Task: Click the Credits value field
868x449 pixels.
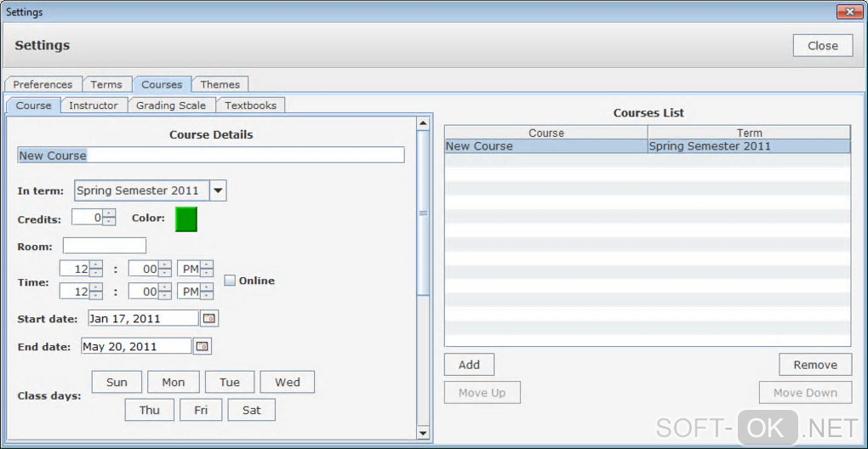Action: click(x=88, y=218)
